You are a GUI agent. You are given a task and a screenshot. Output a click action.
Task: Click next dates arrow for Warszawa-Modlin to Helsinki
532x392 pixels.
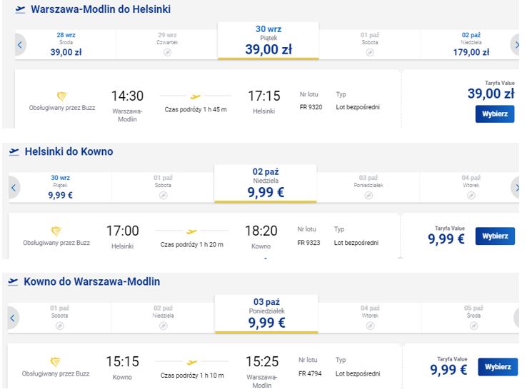point(515,45)
